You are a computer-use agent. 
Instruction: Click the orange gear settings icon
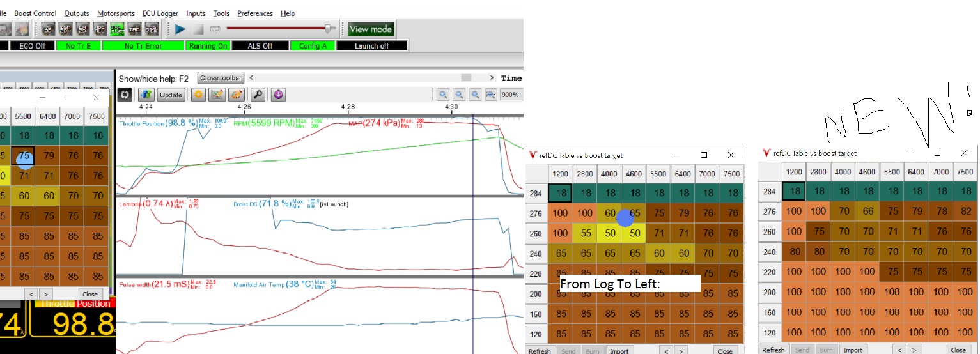coord(199,95)
